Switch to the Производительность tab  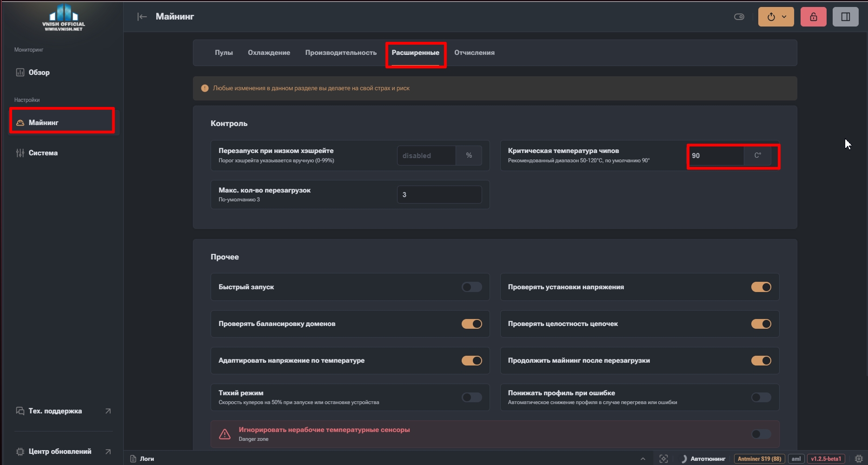tap(341, 53)
